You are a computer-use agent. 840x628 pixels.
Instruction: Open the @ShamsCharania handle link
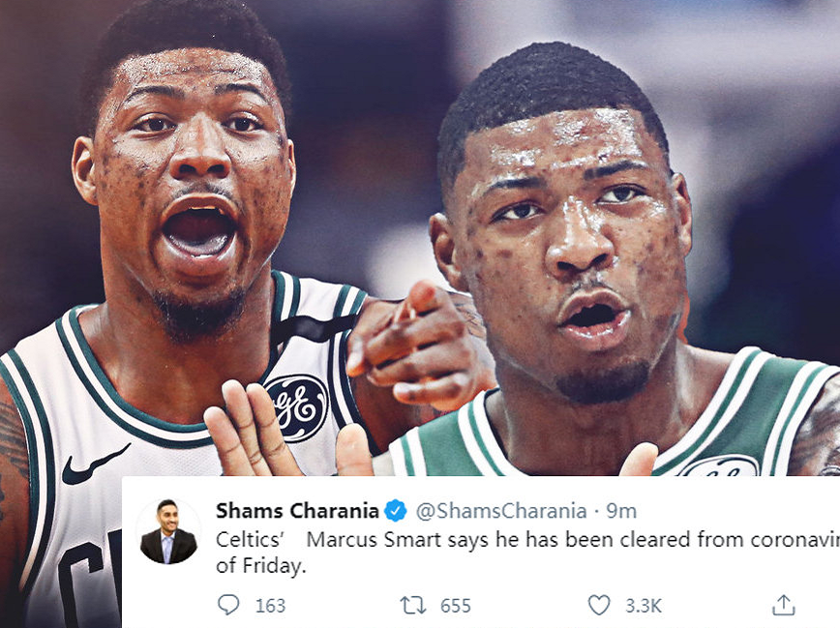[x=501, y=511]
